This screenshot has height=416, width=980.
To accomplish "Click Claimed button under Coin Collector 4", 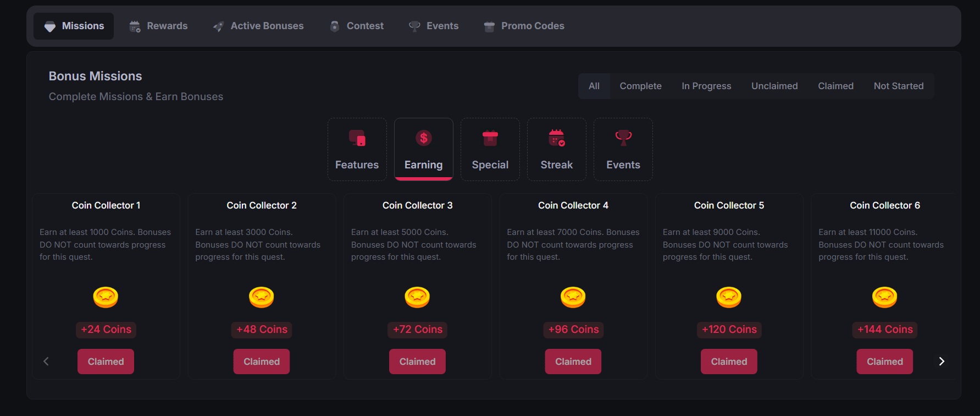I will coord(573,362).
